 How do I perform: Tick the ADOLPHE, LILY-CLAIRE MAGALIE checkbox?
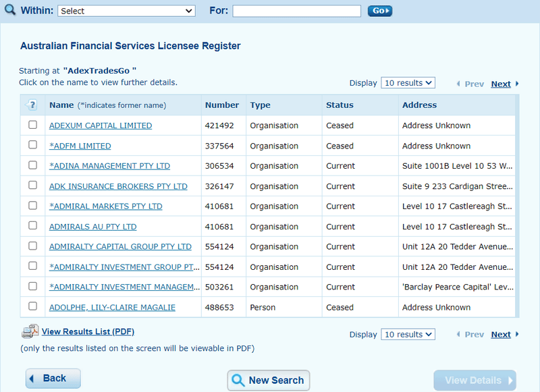[32, 306]
